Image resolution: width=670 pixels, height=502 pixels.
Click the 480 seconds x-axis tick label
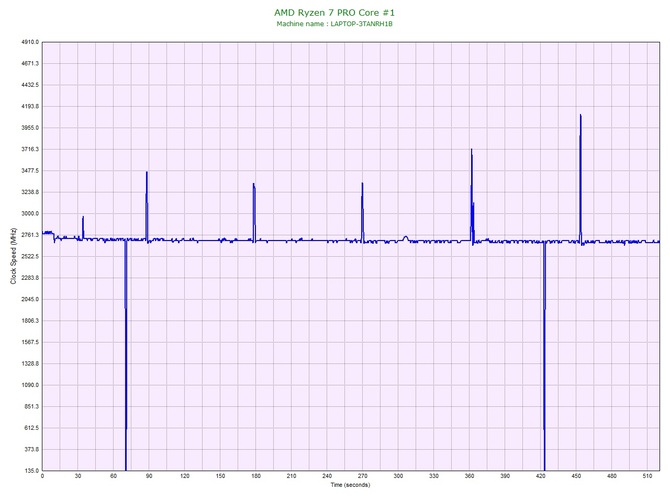point(612,476)
